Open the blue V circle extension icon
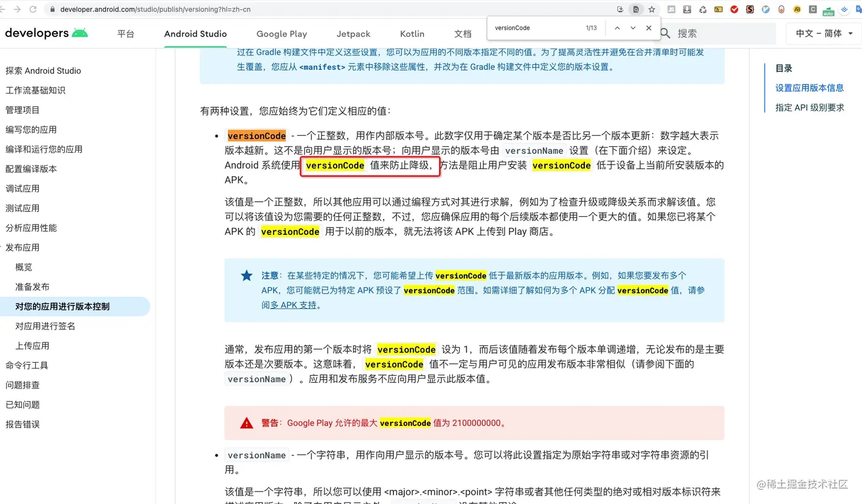862x504 pixels. [766, 9]
